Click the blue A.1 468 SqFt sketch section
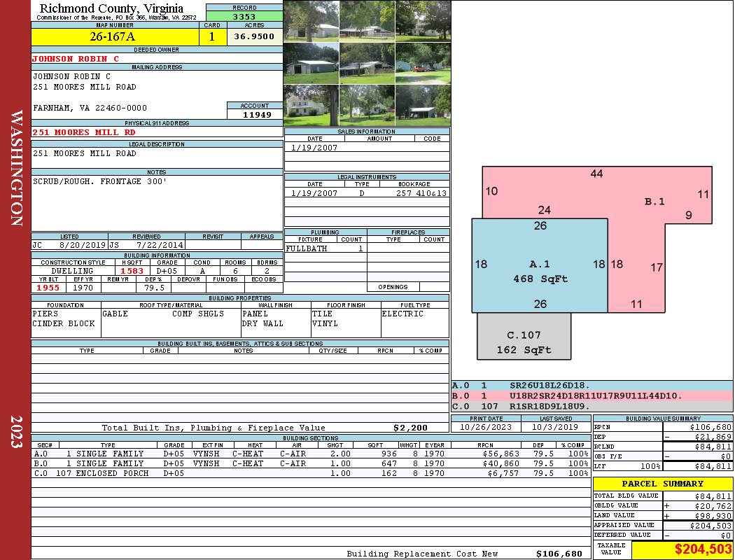 point(540,266)
